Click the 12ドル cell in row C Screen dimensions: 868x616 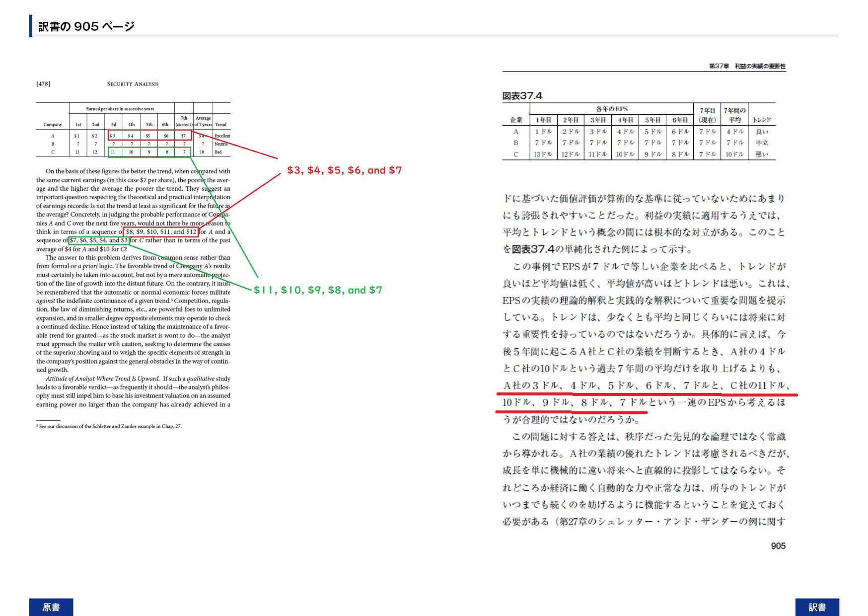click(x=571, y=154)
